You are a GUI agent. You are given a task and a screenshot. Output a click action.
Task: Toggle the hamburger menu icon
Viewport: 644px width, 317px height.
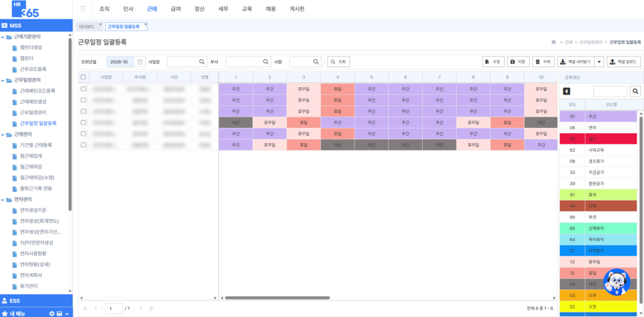coord(83,9)
